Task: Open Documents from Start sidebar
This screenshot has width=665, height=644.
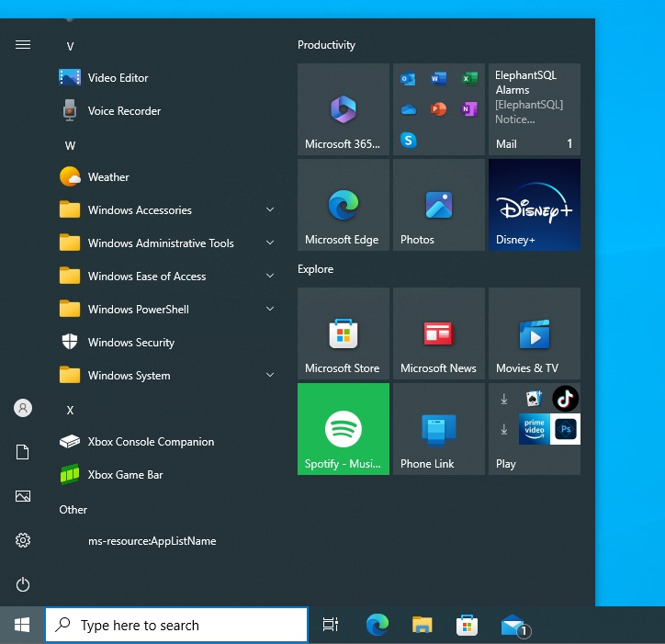Action: point(23,452)
